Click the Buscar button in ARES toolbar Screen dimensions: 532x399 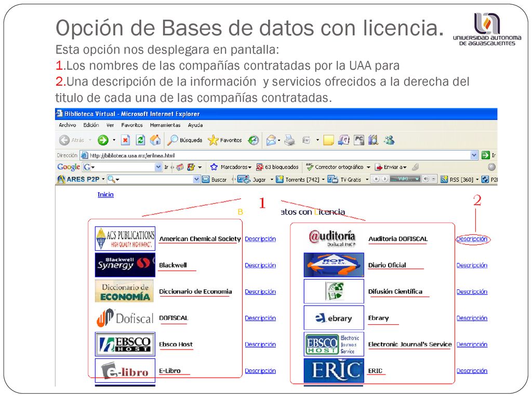click(214, 179)
